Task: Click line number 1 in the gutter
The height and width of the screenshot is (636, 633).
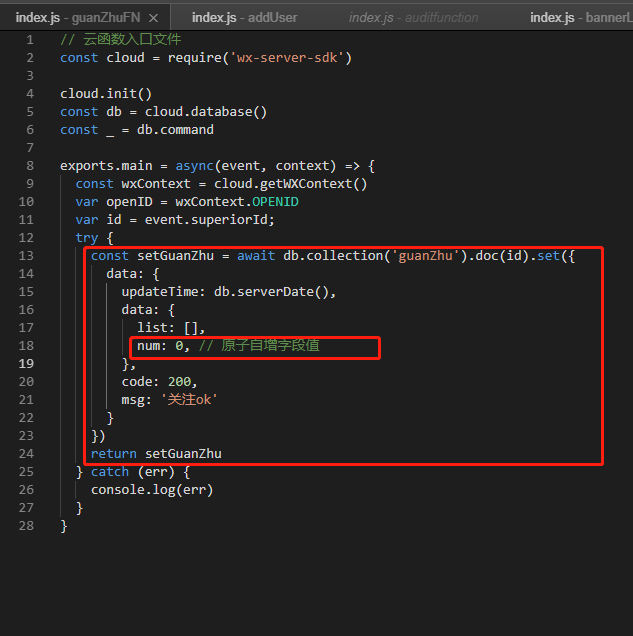Action: (30, 40)
